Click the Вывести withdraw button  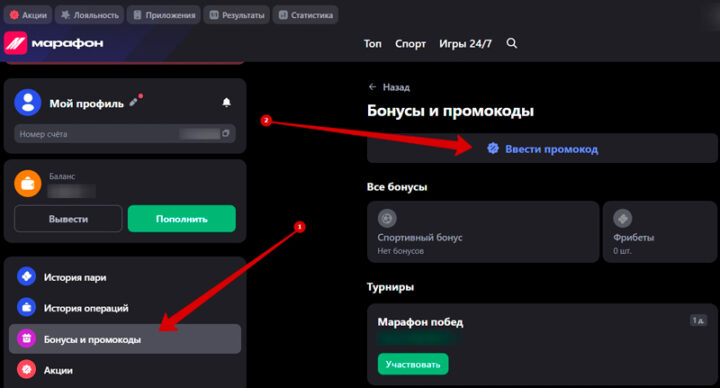[68, 219]
